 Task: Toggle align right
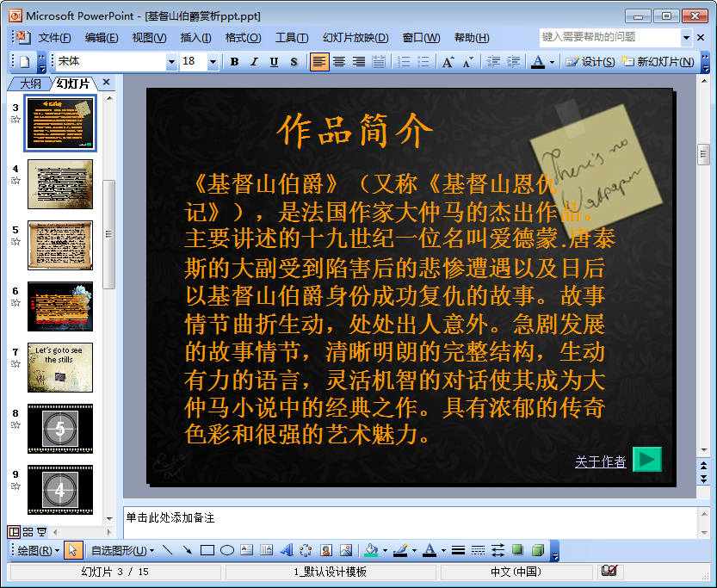click(x=359, y=62)
